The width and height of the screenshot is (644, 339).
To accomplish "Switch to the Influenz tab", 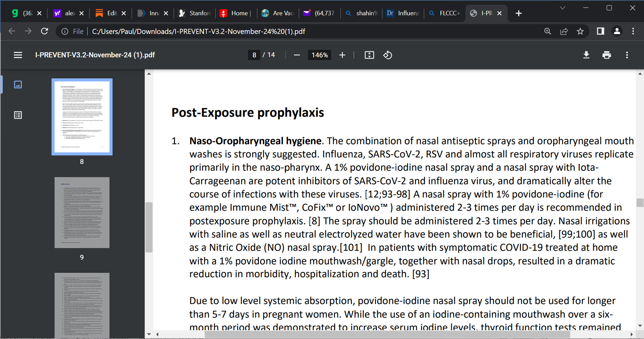I will pos(403,13).
